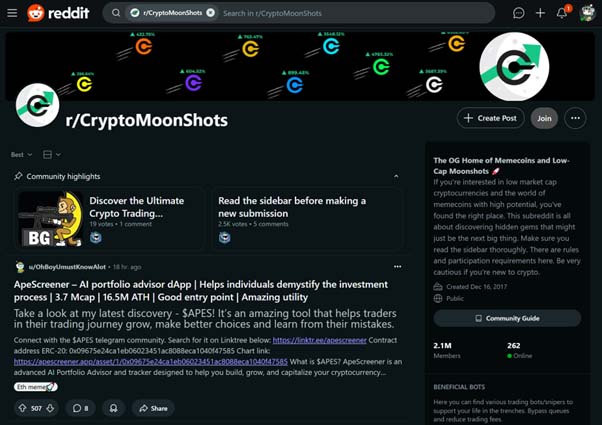Open the ApeScreener post options menu

tap(397, 266)
